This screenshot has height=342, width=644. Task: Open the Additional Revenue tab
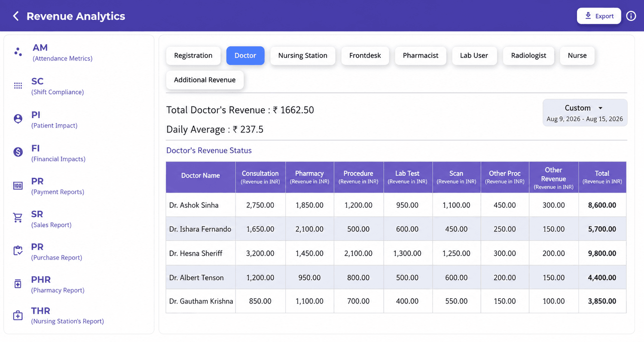click(x=205, y=80)
